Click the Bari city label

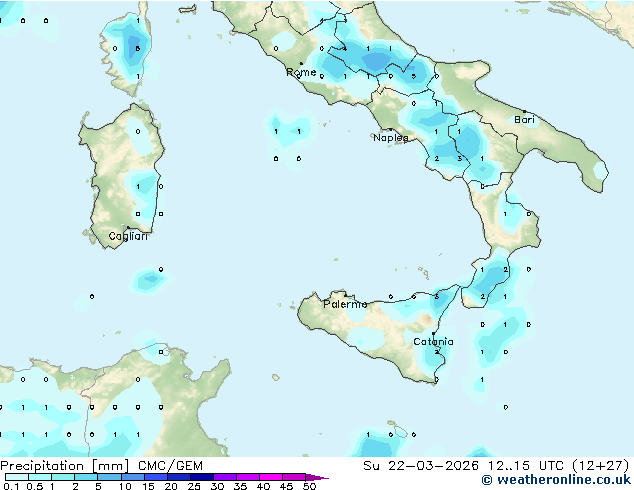[524, 120]
